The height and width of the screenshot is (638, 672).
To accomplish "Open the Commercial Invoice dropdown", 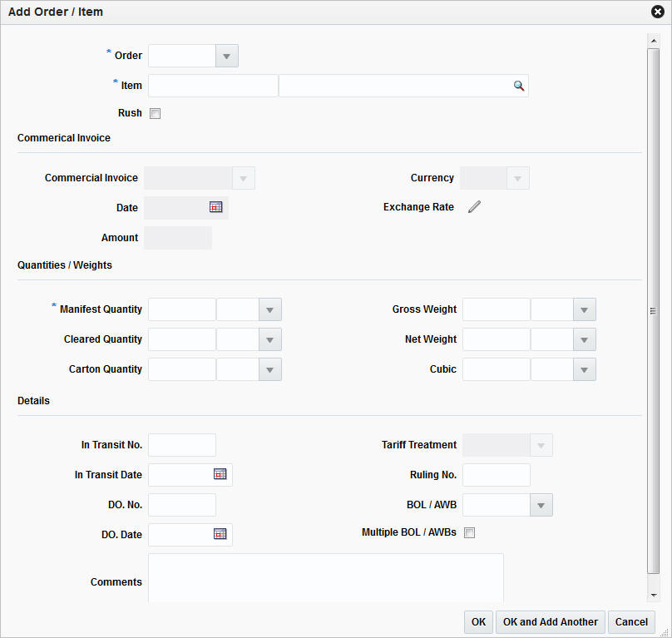I will tap(244, 177).
